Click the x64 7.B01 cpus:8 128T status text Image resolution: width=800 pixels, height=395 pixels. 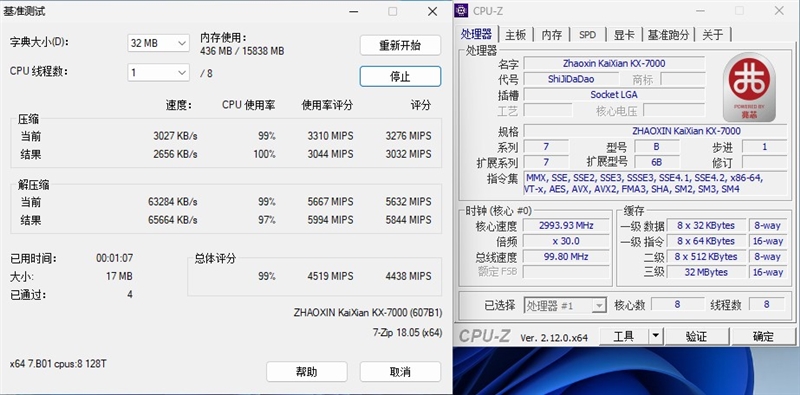58,364
